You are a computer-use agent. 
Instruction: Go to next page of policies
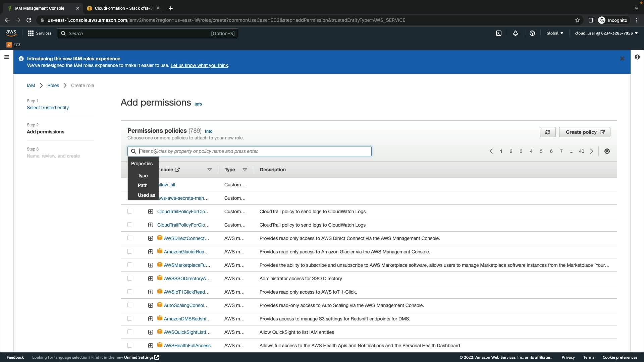pos(592,151)
